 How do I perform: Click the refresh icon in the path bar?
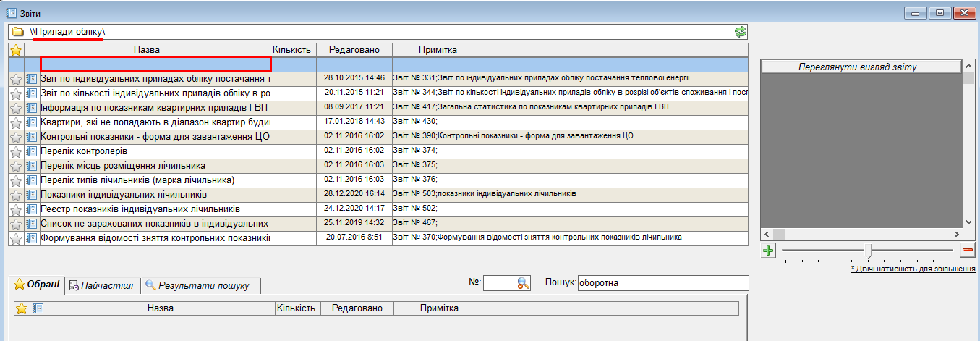click(740, 32)
